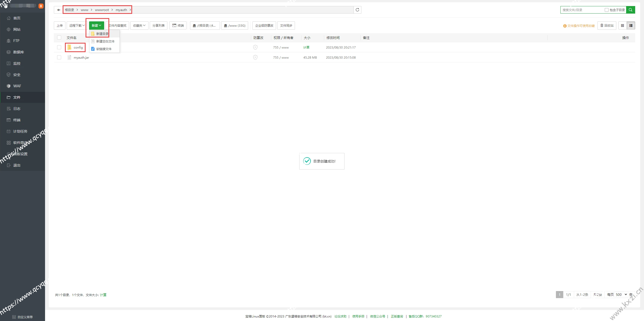Tick the checkbox for config folder
This screenshot has height=321, width=644.
(59, 47)
